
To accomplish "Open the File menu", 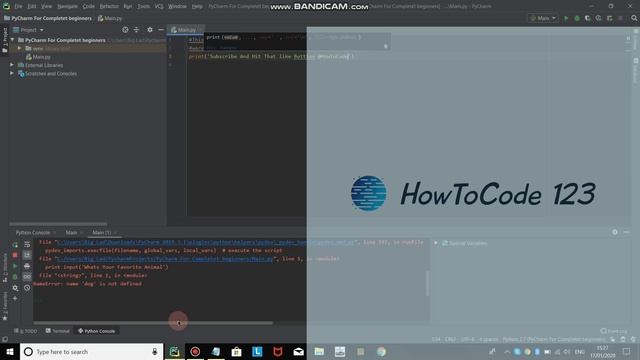I will (x=18, y=6).
